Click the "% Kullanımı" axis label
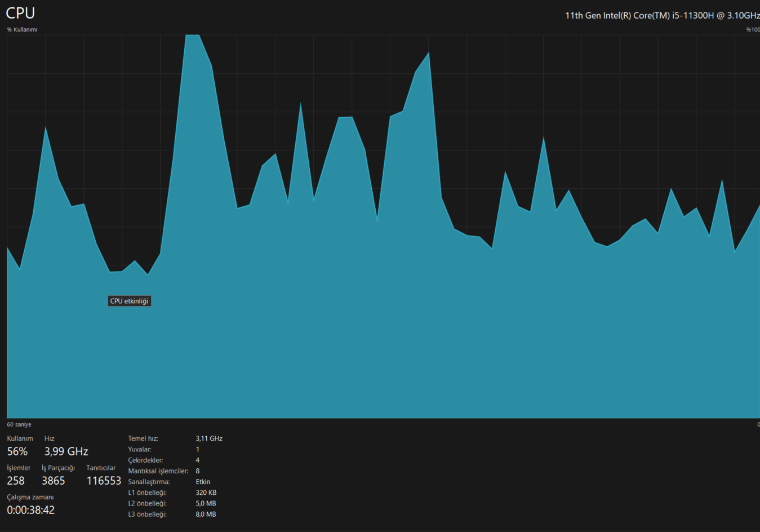This screenshot has height=532, width=760. (22, 29)
